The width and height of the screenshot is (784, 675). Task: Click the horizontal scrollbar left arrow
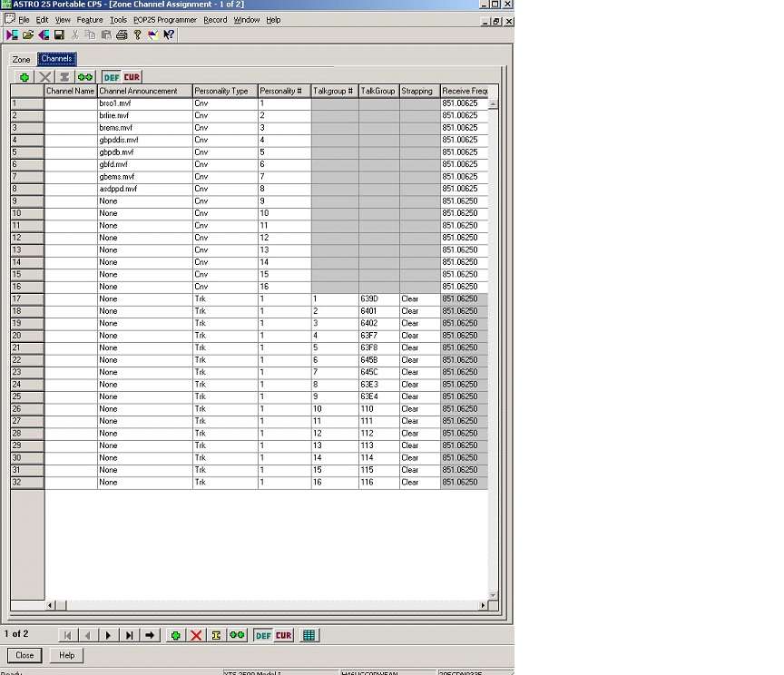[x=50, y=605]
